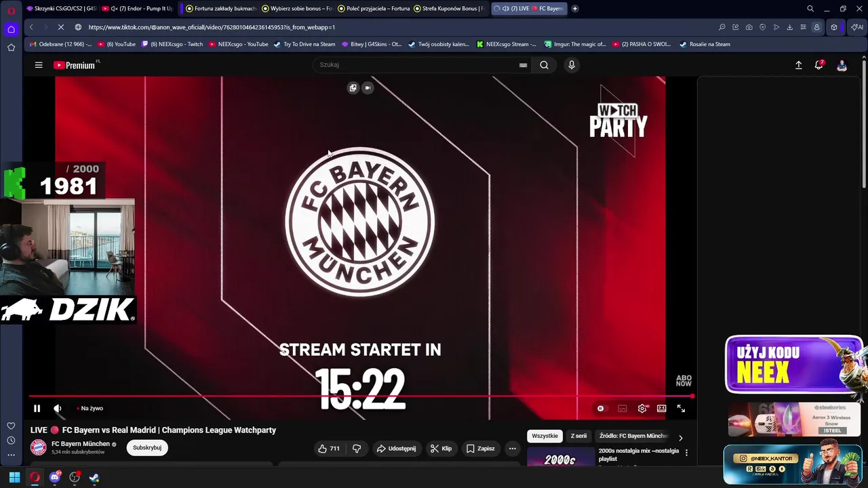Click the Na żywo live indicator

[x=90, y=409]
